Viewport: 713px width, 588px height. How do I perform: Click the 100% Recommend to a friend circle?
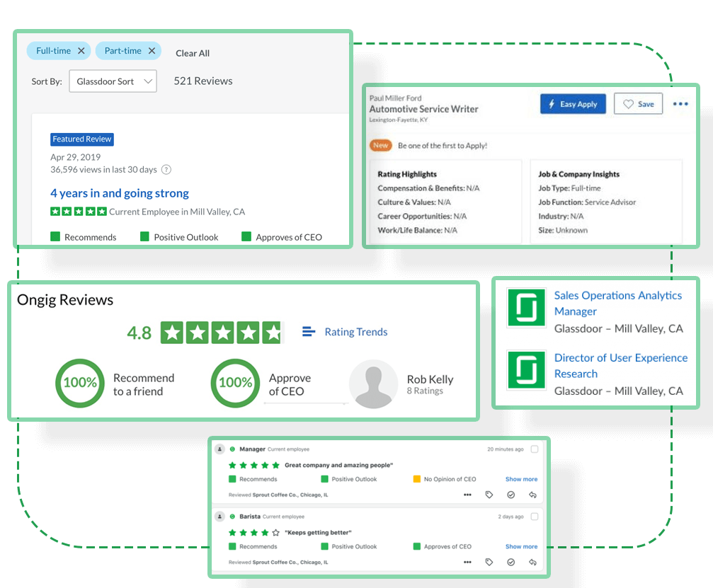(80, 383)
